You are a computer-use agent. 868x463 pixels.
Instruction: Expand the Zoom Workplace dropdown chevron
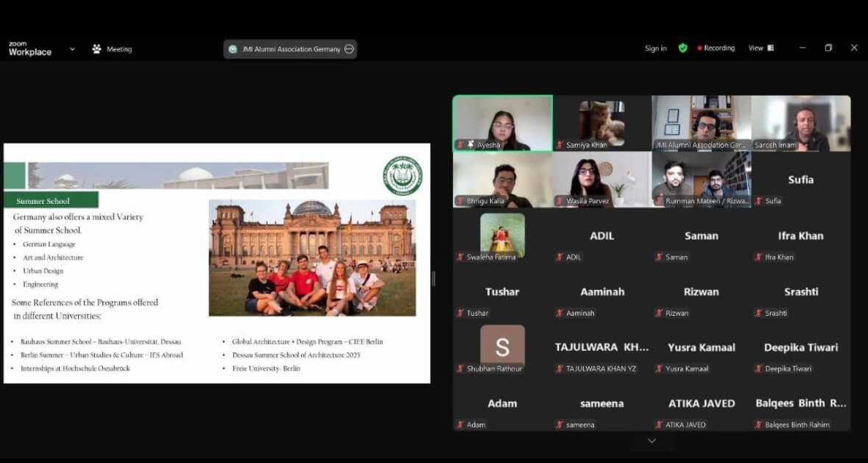[72, 49]
